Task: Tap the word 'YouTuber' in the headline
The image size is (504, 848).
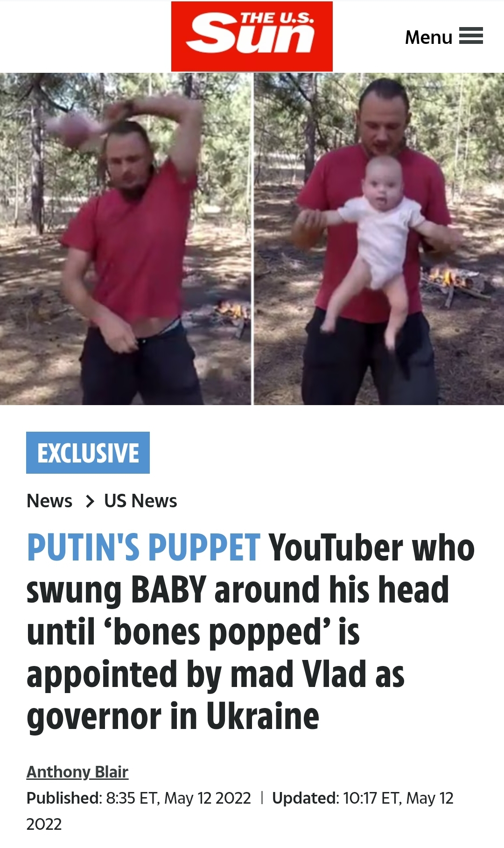Action: 336,547
